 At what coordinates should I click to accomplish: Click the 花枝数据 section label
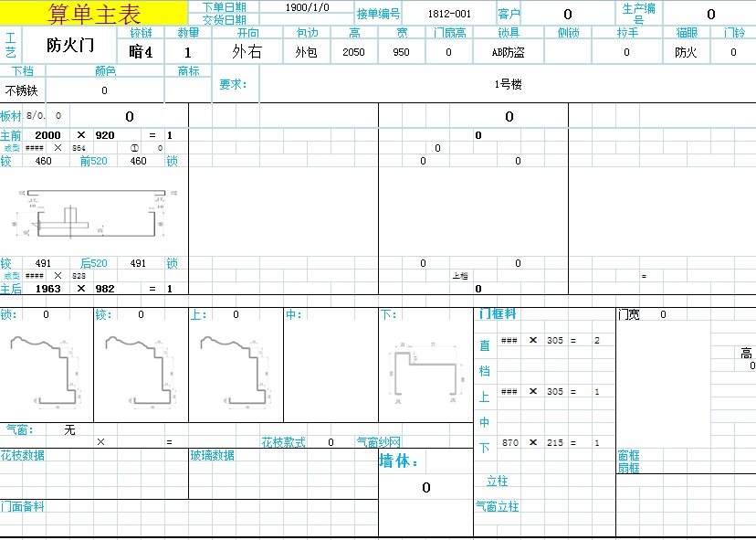click(23, 455)
